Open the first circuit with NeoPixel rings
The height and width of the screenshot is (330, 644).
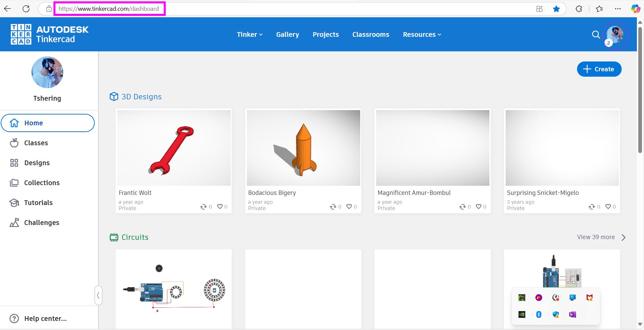coord(174,289)
